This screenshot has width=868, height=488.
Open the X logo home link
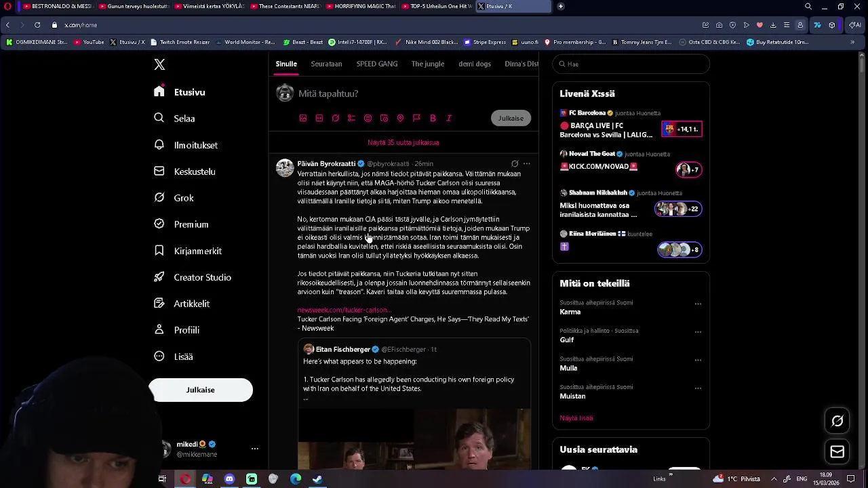tap(159, 64)
